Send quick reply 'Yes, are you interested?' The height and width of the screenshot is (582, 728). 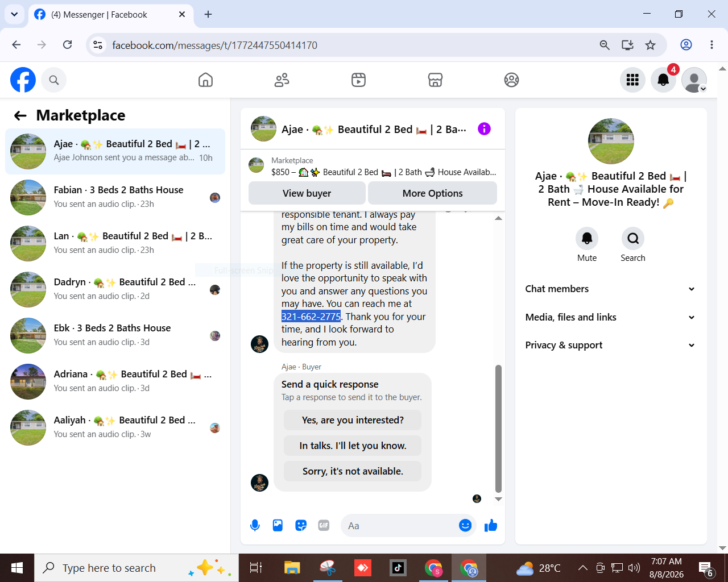coord(353,420)
